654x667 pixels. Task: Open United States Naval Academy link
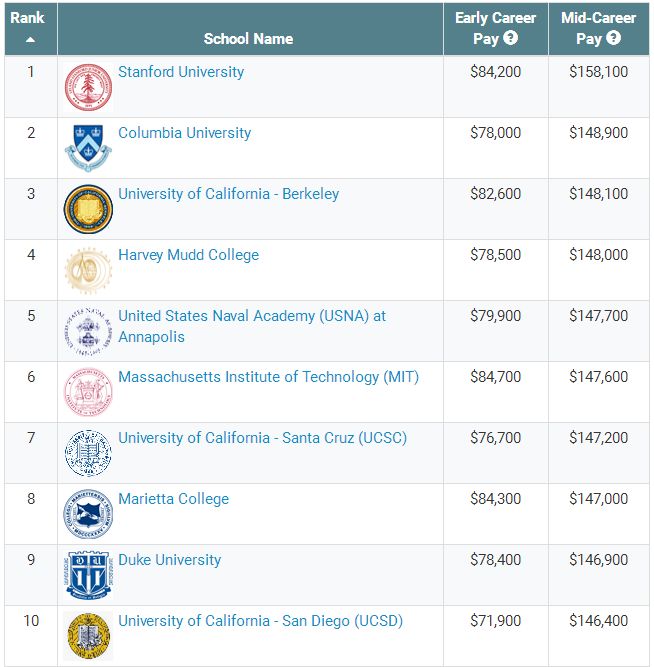pyautogui.click(x=252, y=326)
